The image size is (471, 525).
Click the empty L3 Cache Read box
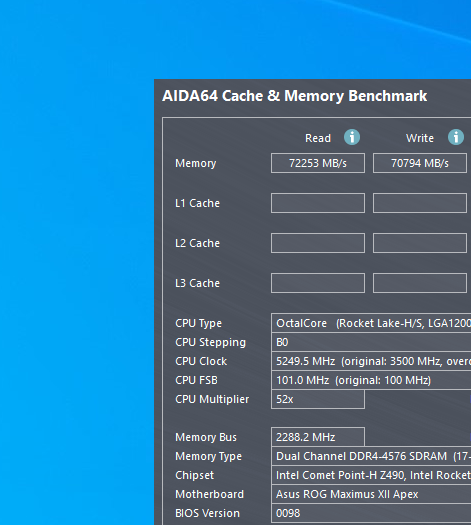pyautogui.click(x=318, y=283)
